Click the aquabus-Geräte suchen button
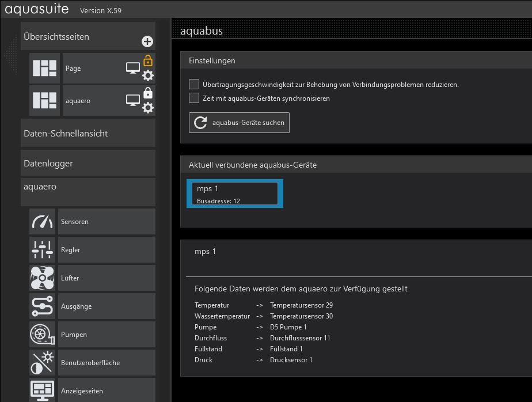Screen dimensions: 532x402 (x=239, y=123)
